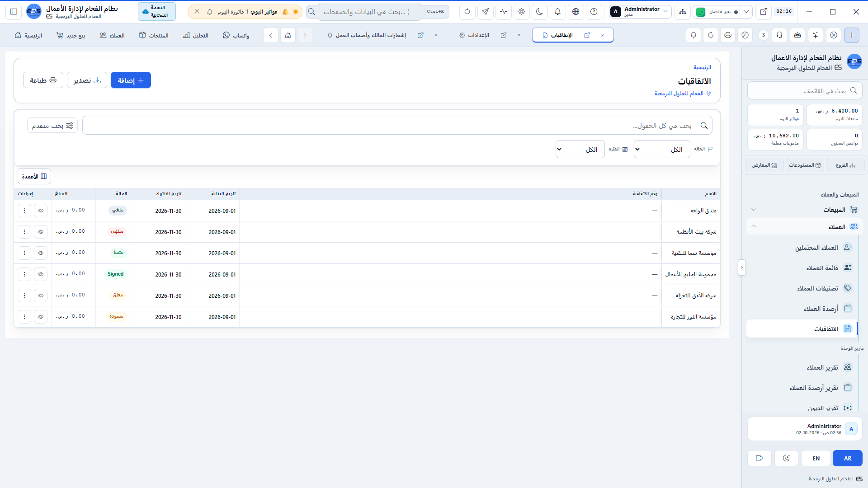
Task: Click the sidebar menu search field
Action: click(x=805, y=91)
